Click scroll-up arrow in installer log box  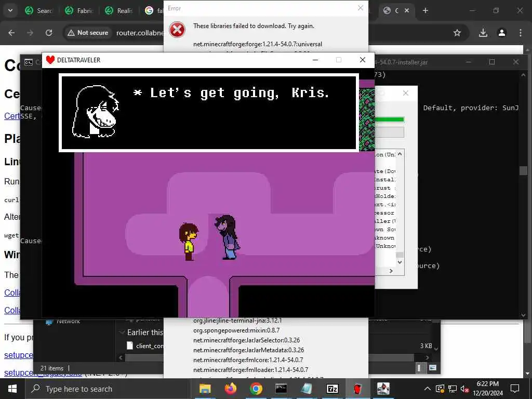pos(400,154)
